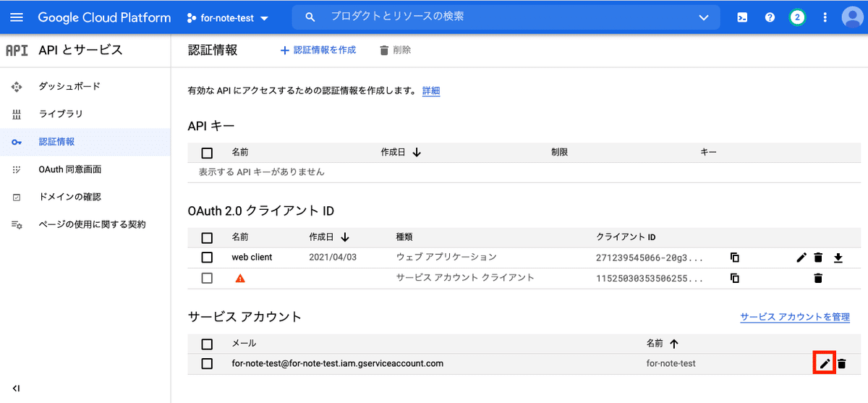The height and width of the screenshot is (403, 868).
Task: Click the orange warning triangle icon
Action: [240, 278]
